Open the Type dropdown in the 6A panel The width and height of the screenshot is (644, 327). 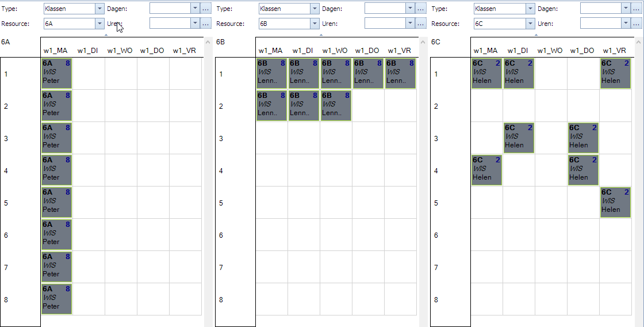pyautogui.click(x=100, y=9)
